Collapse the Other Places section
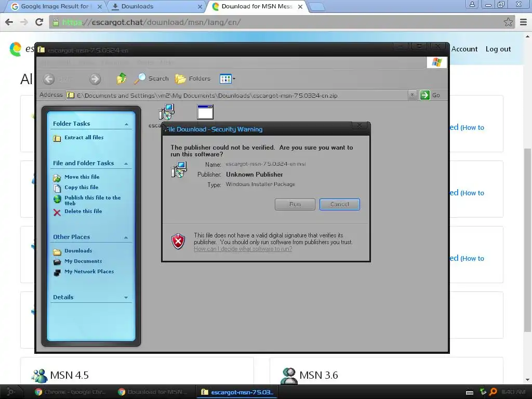This screenshot has height=399, width=532. coord(126,237)
